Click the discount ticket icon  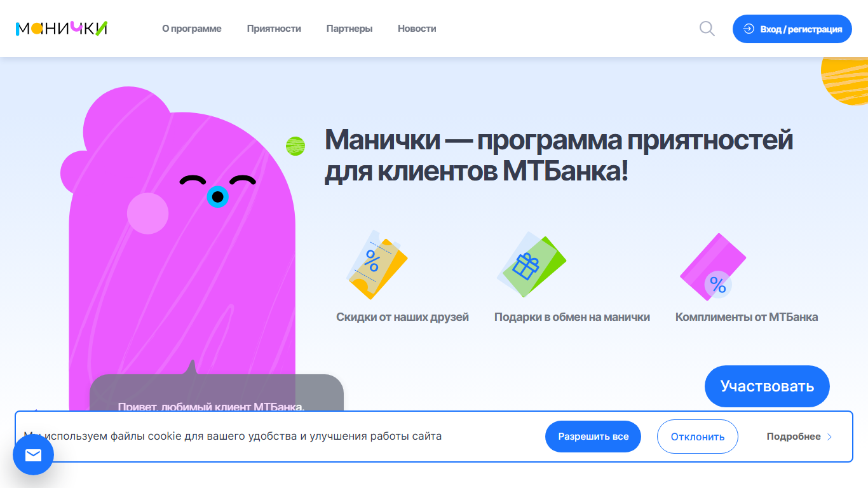coord(377,264)
